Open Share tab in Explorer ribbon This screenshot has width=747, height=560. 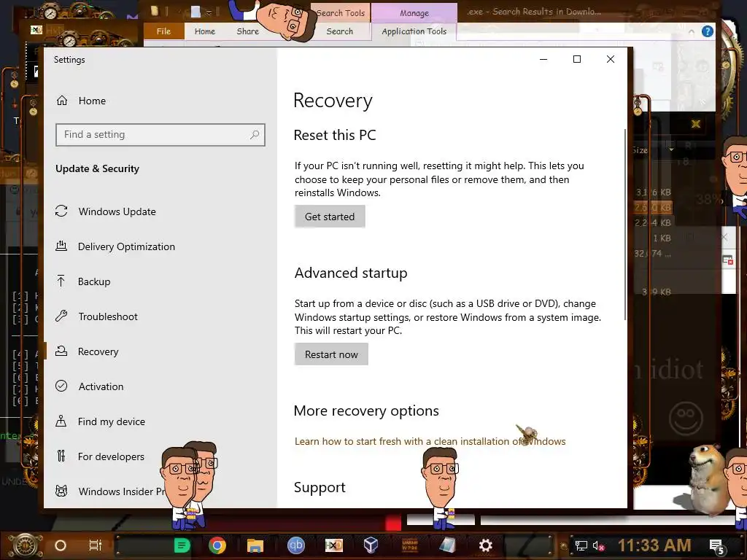pyautogui.click(x=248, y=31)
